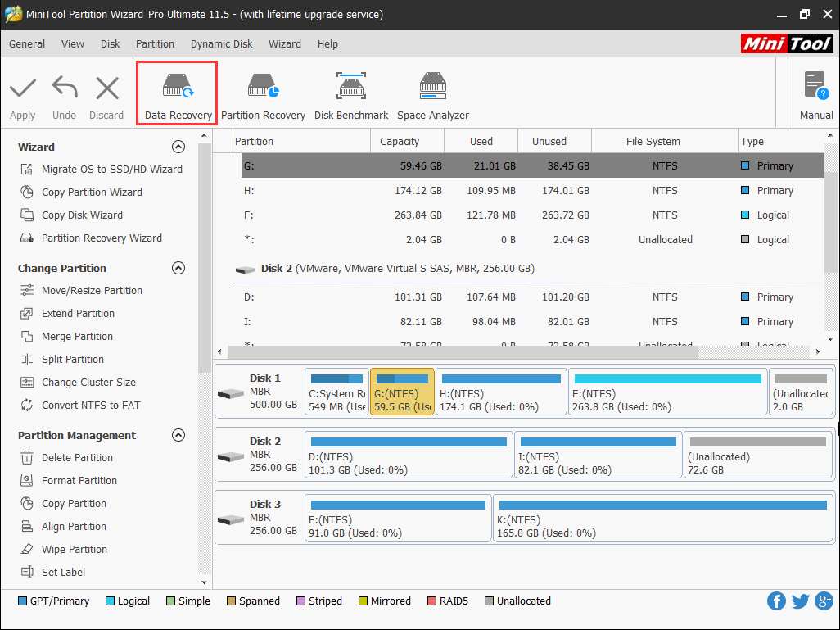Select the H: partition row

[532, 191]
